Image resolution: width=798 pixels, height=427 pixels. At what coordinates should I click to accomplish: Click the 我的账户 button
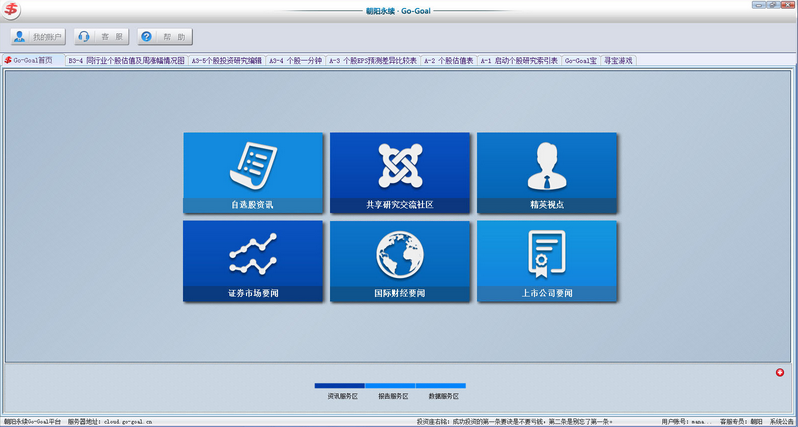pos(38,37)
